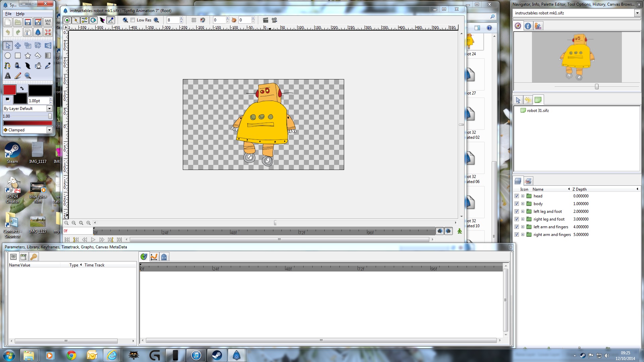
Task: Uncheck the head layer checkbox
Action: pyautogui.click(x=517, y=196)
